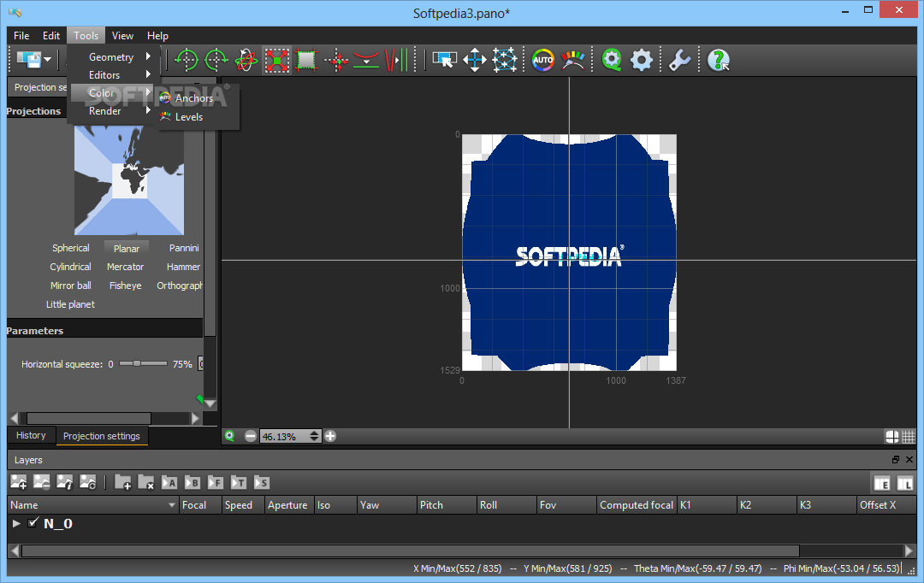
Task: Choose Levels in Color submenu
Action: click(x=188, y=116)
